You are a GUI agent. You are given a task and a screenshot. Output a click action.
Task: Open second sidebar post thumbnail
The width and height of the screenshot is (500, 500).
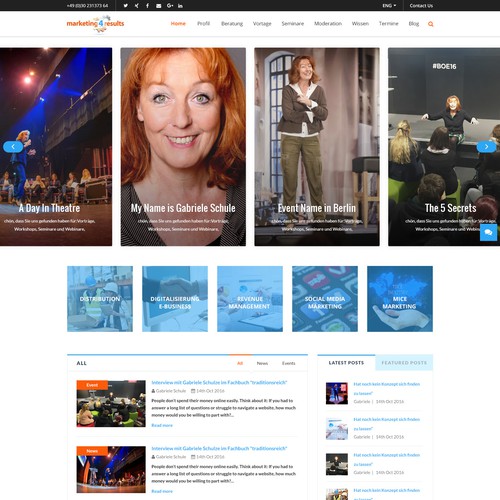337,429
